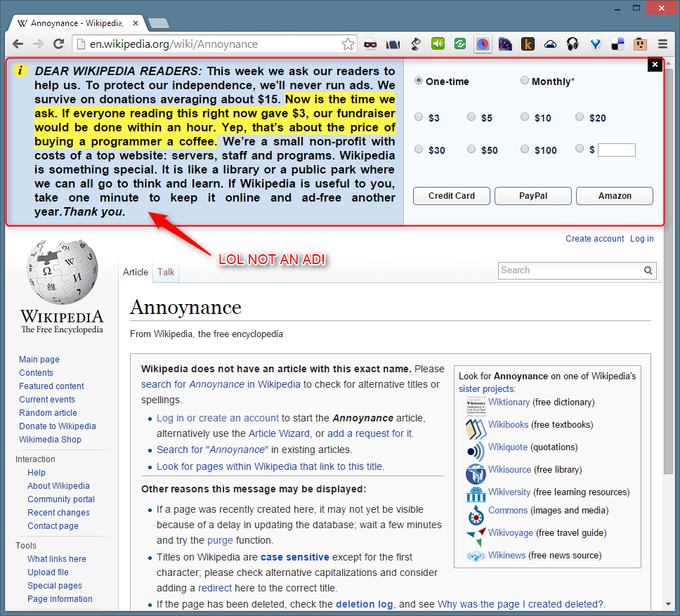The height and width of the screenshot is (616, 680).
Task: Choose the $3 donation amount
Action: point(419,117)
